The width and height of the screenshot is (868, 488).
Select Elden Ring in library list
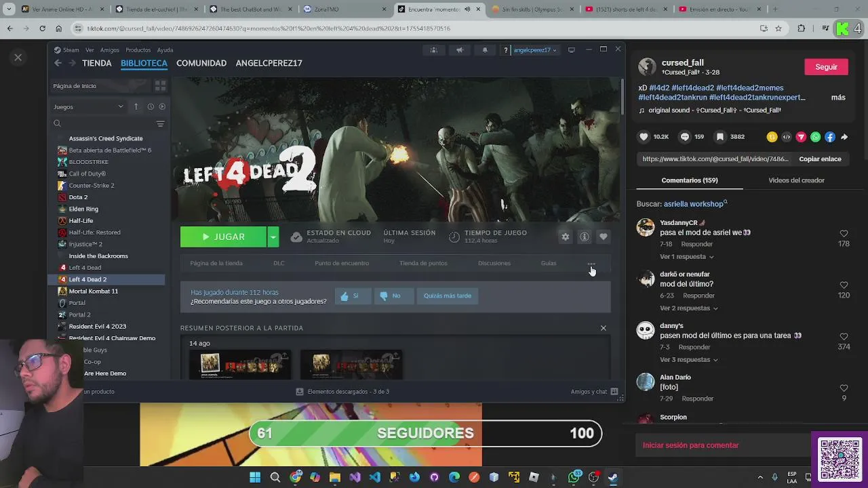[83, 209]
